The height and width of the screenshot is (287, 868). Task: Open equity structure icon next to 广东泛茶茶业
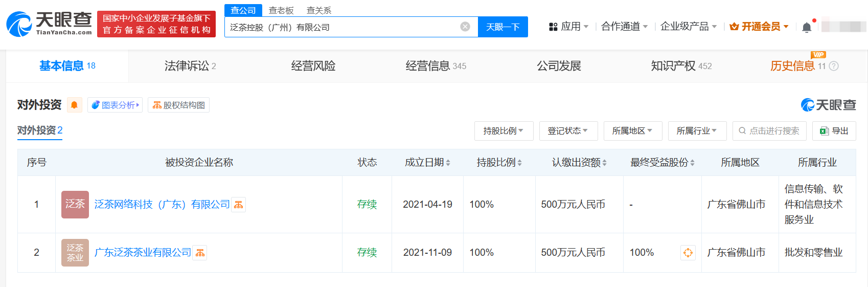point(200,253)
